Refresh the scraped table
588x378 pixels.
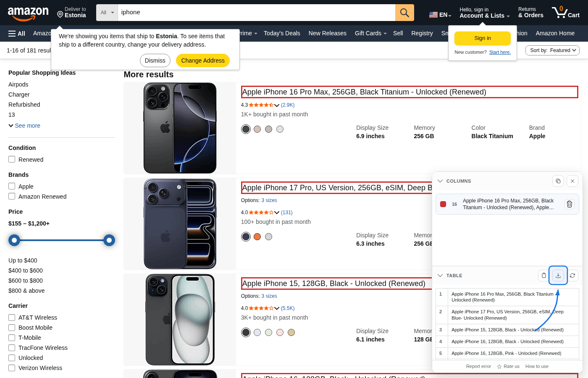pyautogui.click(x=572, y=276)
